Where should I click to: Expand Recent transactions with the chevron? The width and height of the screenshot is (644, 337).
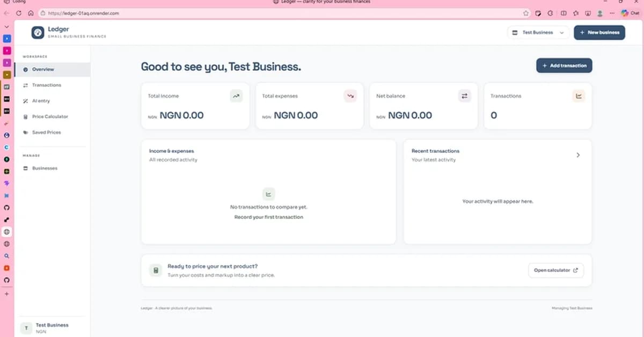pos(578,155)
